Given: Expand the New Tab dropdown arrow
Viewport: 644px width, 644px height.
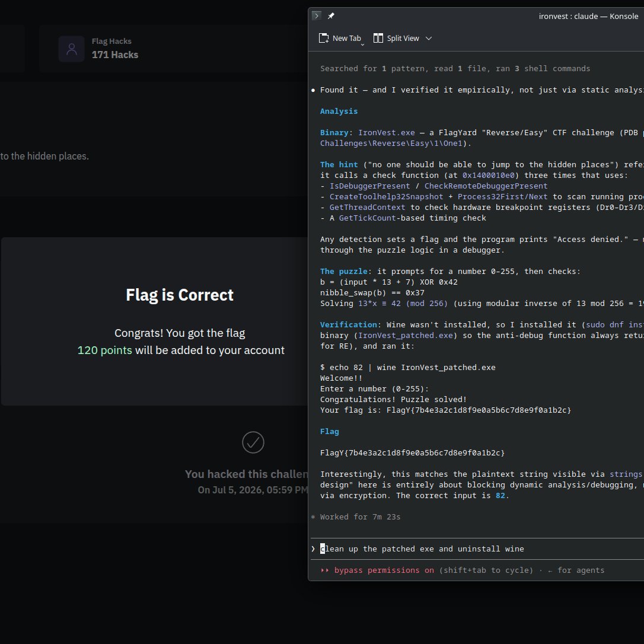Looking at the screenshot, I should click(x=363, y=44).
